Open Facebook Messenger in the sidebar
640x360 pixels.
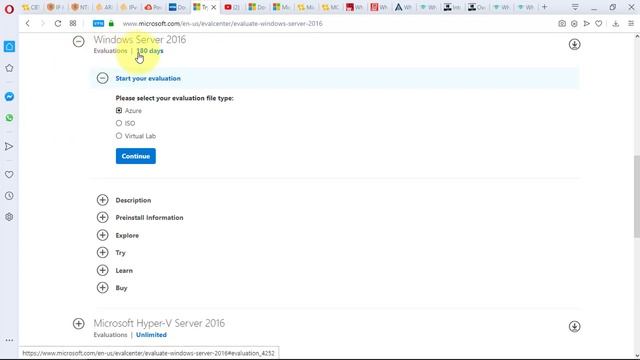coord(9,97)
